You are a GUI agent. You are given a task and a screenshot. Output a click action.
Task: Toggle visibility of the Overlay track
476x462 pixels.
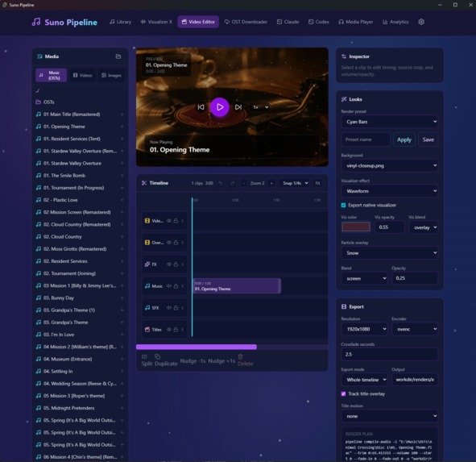click(x=169, y=243)
